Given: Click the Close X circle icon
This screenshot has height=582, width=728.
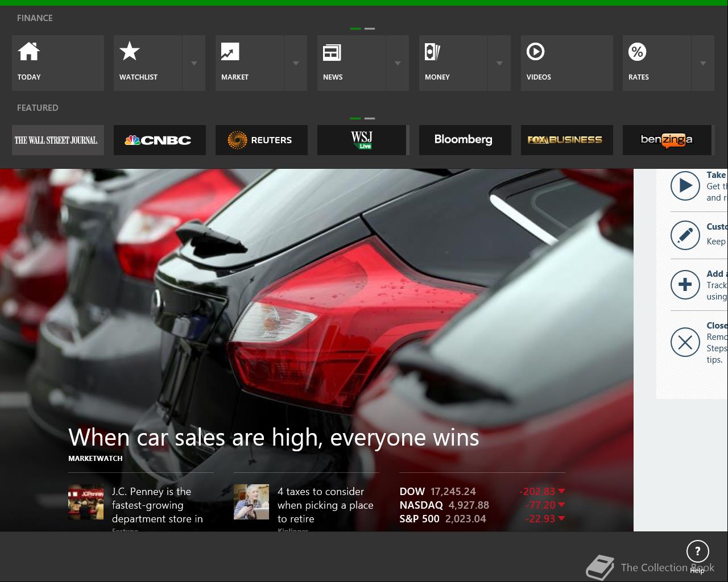Looking at the screenshot, I should (685, 342).
